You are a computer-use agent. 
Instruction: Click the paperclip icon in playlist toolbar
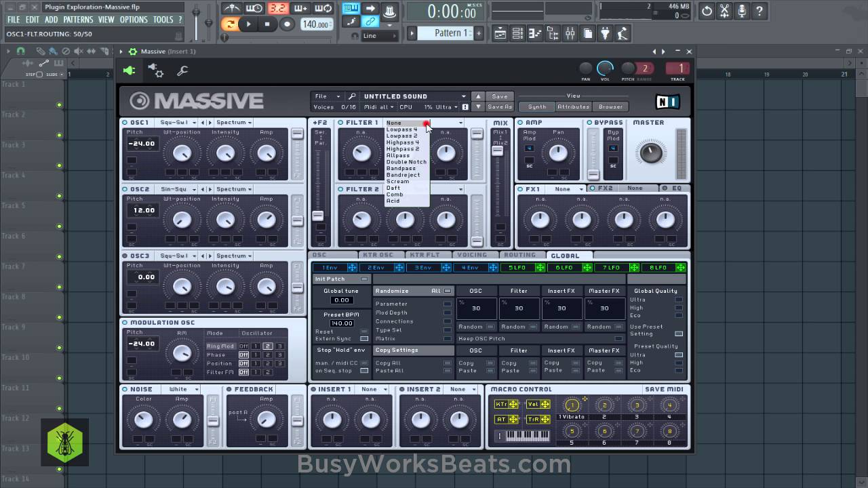[41, 51]
